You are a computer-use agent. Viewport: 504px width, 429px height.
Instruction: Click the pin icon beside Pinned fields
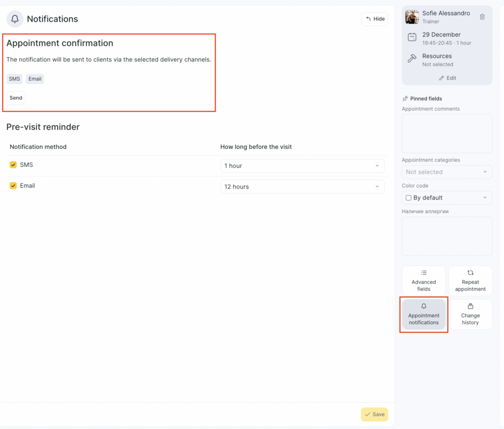(x=405, y=99)
